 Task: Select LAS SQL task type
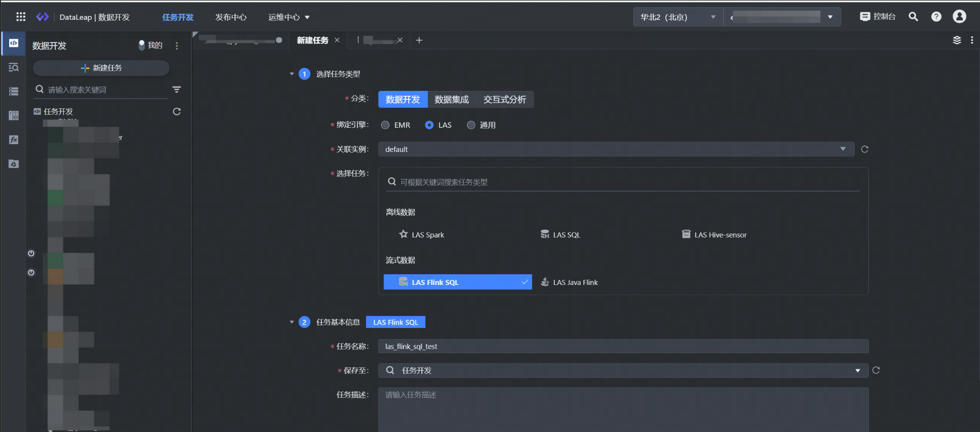[x=560, y=235]
